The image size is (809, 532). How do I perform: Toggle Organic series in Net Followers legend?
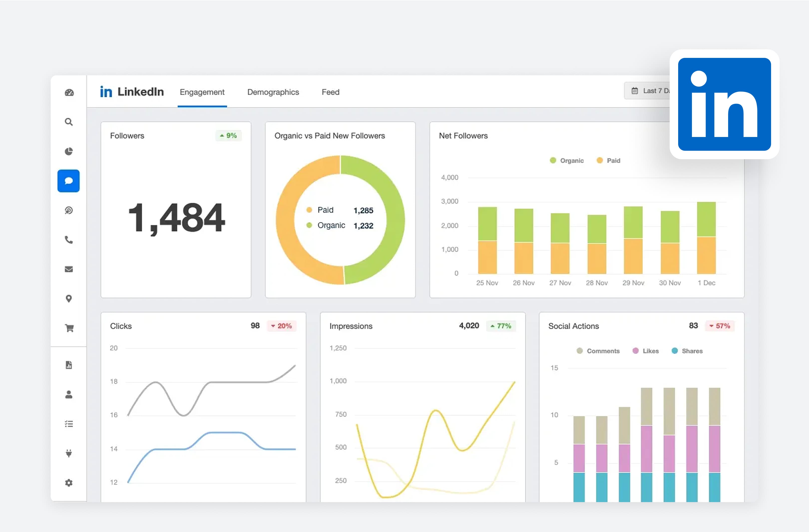click(567, 160)
